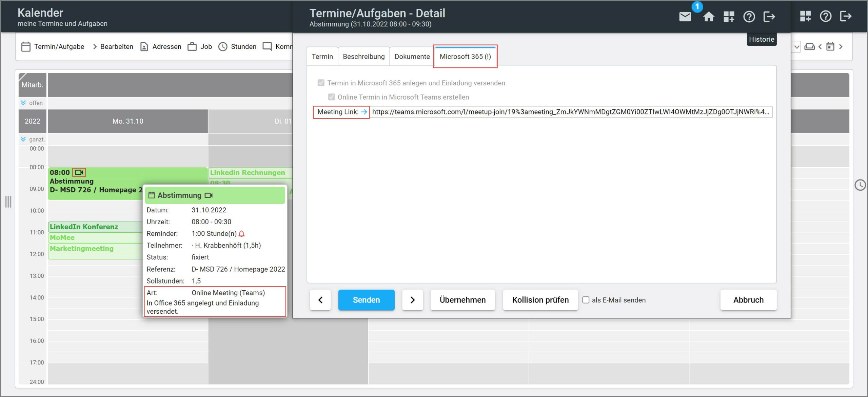Open meeting link arrow icon
Viewport: 868px width, 397px height.
click(x=364, y=112)
